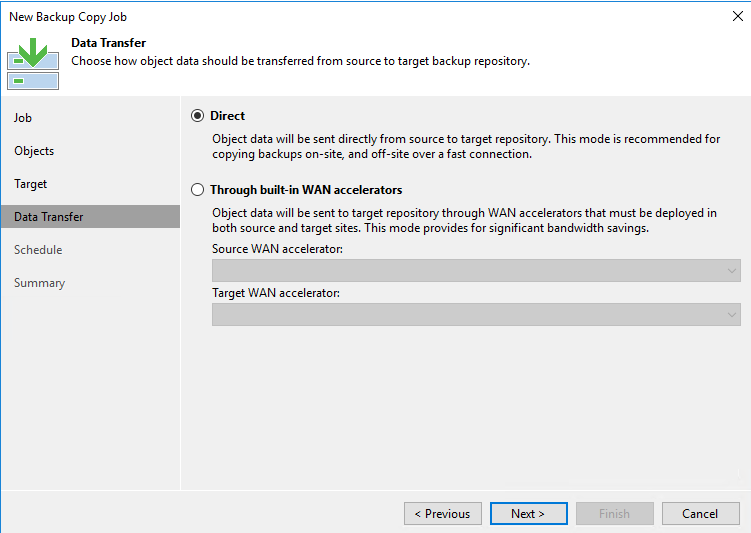Click the Source WAN accelerator chevron arrow
The image size is (751, 533).
pyautogui.click(x=731, y=271)
